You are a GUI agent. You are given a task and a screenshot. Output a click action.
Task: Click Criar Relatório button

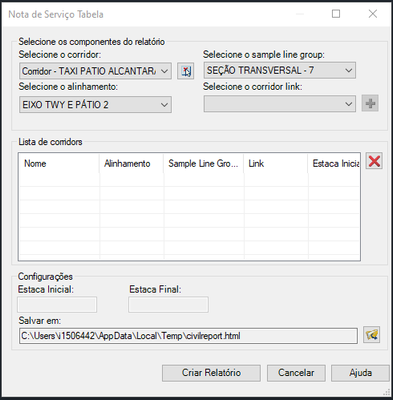click(x=211, y=373)
